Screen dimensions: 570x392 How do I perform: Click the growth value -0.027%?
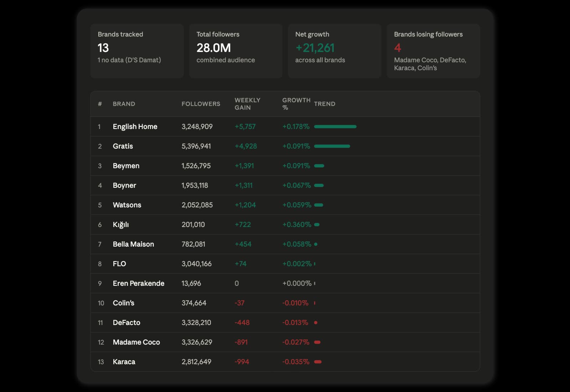(x=296, y=342)
